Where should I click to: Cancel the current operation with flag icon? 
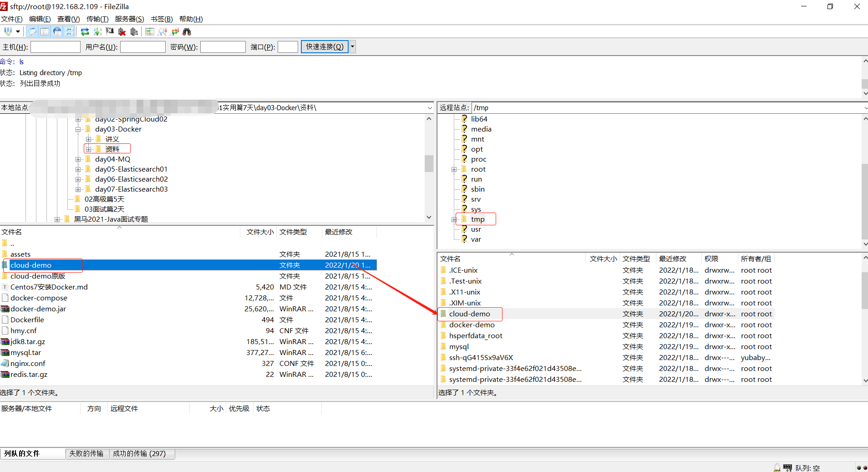click(110, 31)
